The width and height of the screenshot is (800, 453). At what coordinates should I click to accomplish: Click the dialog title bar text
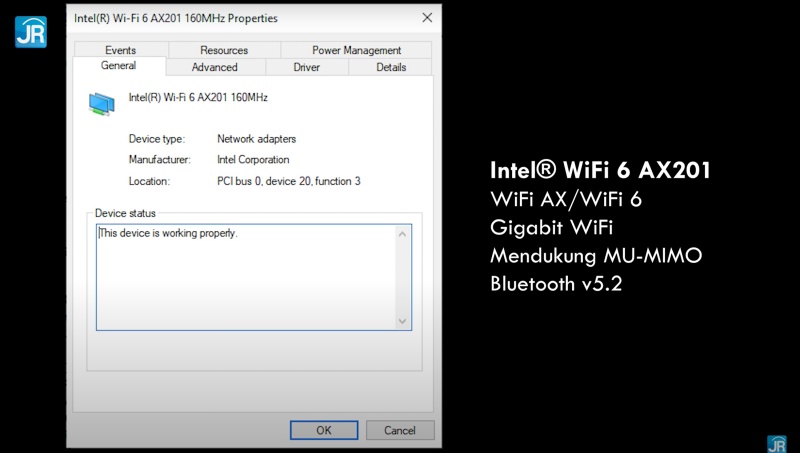tap(178, 18)
